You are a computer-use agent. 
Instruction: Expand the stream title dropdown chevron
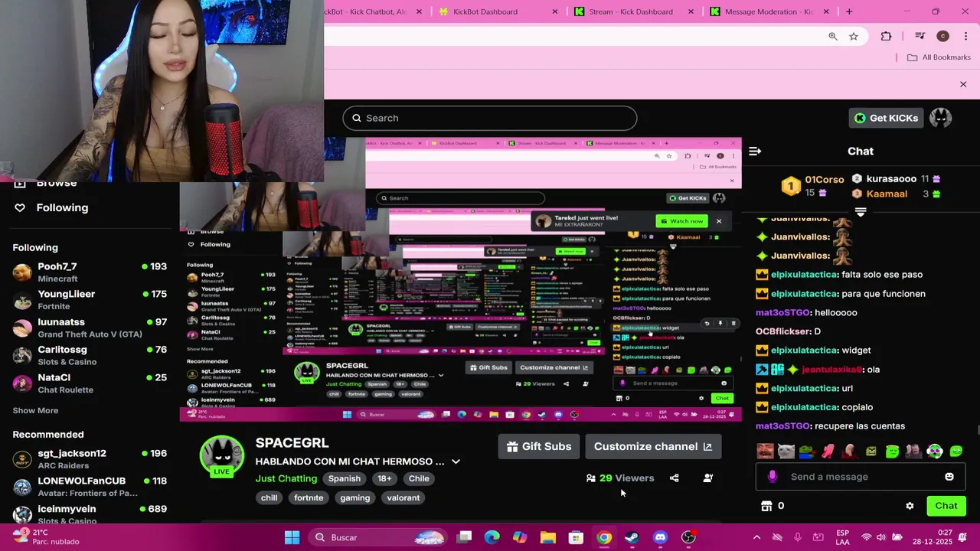click(x=456, y=461)
